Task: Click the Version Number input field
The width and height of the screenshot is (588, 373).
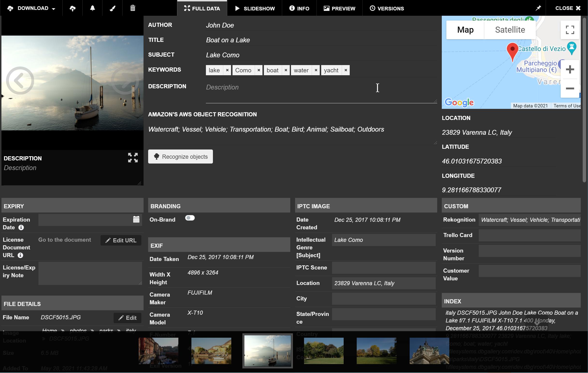Action: pos(530,251)
